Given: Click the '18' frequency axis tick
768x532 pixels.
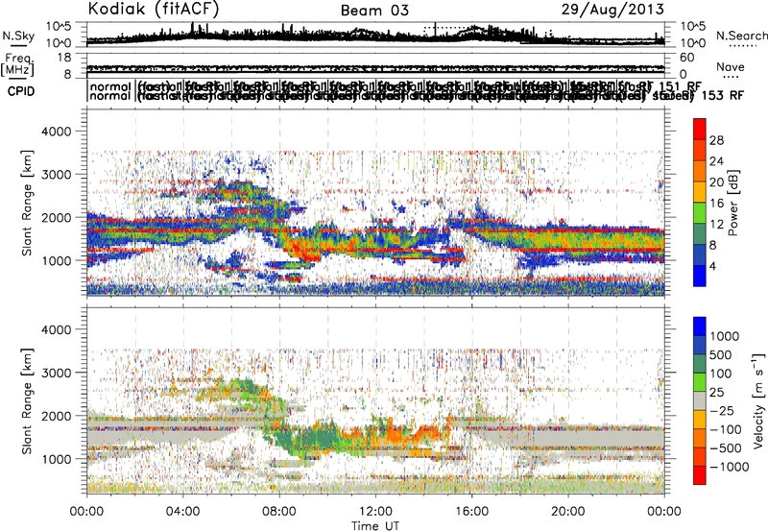Looking at the screenshot, I should click(x=64, y=58).
